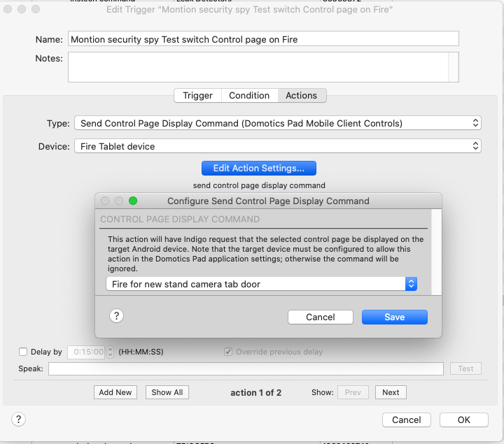Image resolution: width=504 pixels, height=444 pixels.
Task: Click the Notes field scrollbar
Action: [454, 67]
